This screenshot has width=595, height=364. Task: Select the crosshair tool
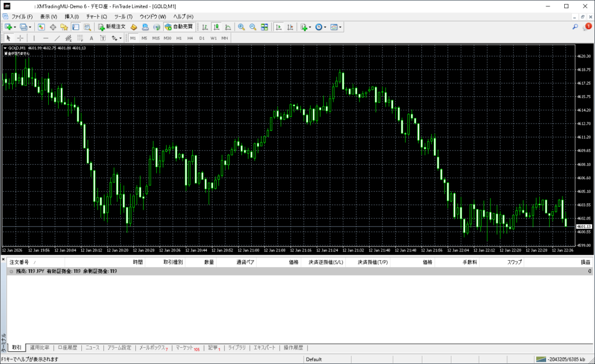[20, 38]
